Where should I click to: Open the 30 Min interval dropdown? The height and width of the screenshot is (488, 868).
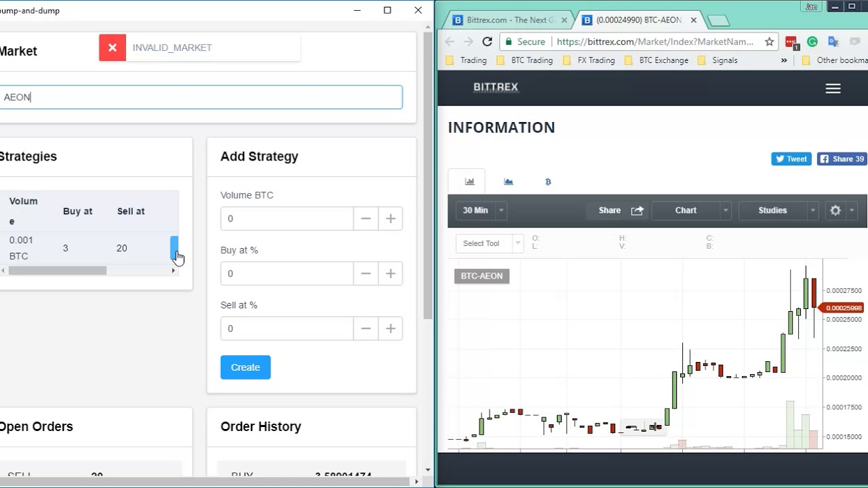coord(481,210)
